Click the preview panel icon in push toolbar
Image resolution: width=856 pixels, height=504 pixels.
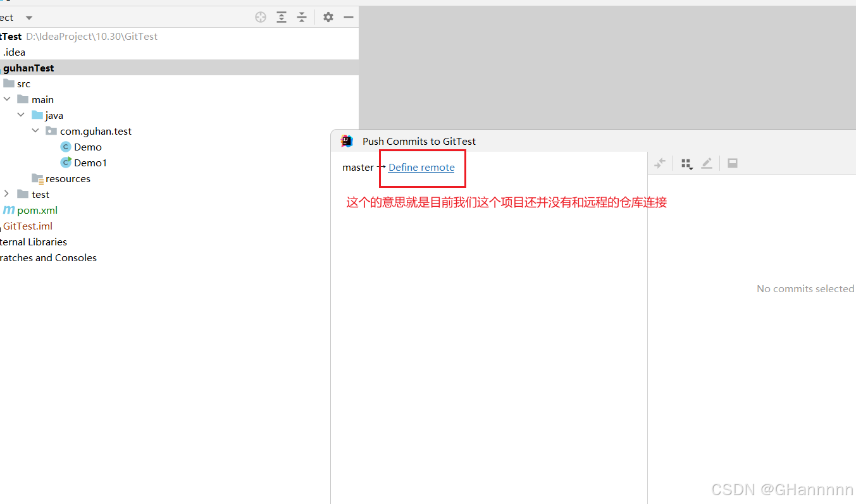coord(732,163)
